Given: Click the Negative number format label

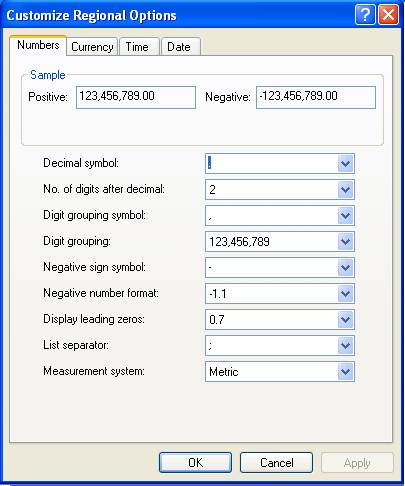Looking at the screenshot, I should (x=101, y=293).
